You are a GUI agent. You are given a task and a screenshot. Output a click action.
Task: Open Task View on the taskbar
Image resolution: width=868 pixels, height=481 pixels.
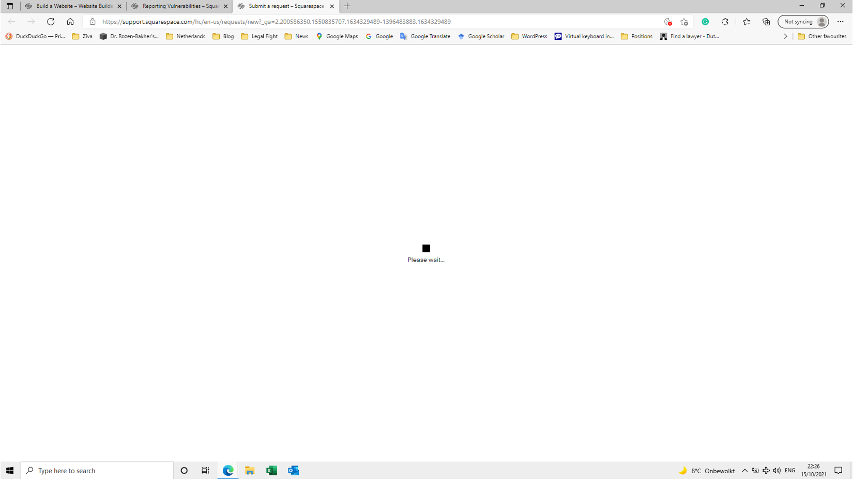coord(205,470)
